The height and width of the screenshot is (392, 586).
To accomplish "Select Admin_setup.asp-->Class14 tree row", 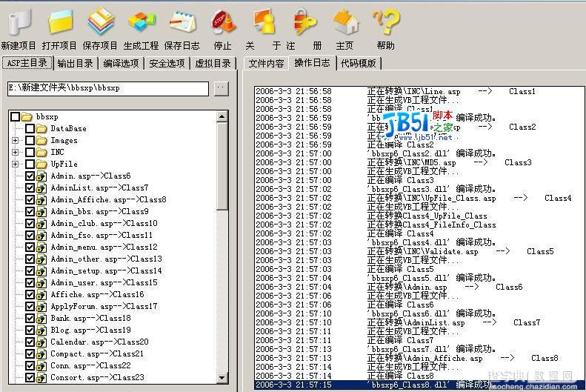I will coord(107,271).
